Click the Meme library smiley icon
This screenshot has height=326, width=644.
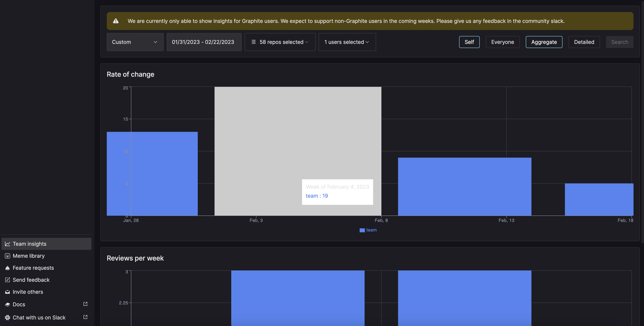coord(7,256)
